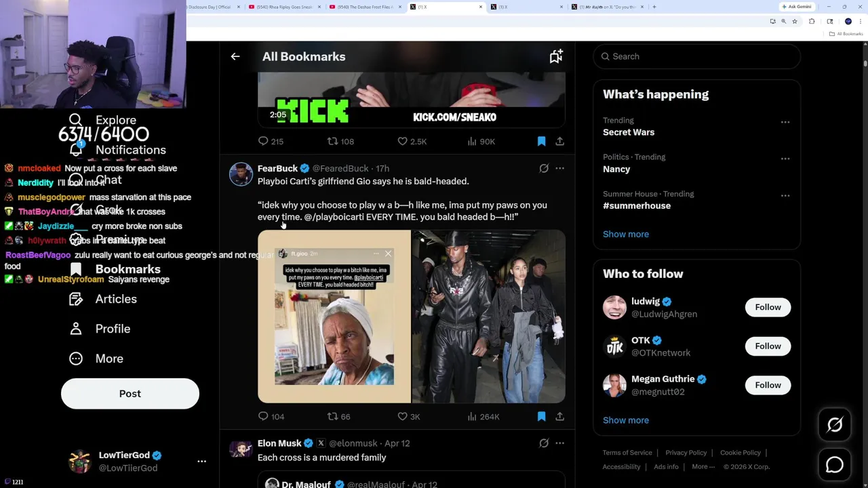The height and width of the screenshot is (488, 868).
Task: Open browser extensions puzzle icon
Action: 812,22
